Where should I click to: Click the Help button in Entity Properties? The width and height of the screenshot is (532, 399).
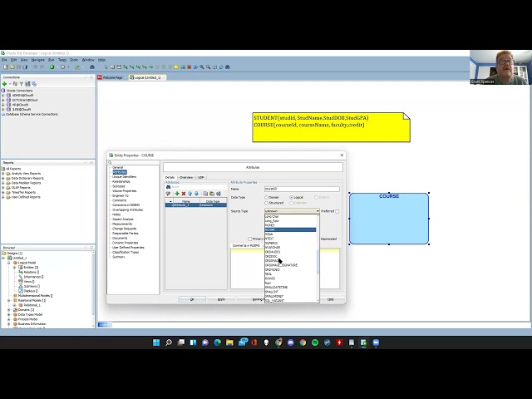tap(331, 299)
